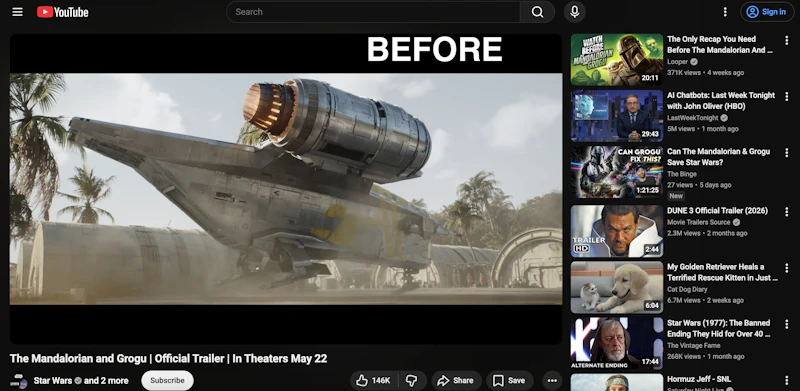Click '2.3M views • 2 months ago' text

pos(707,233)
